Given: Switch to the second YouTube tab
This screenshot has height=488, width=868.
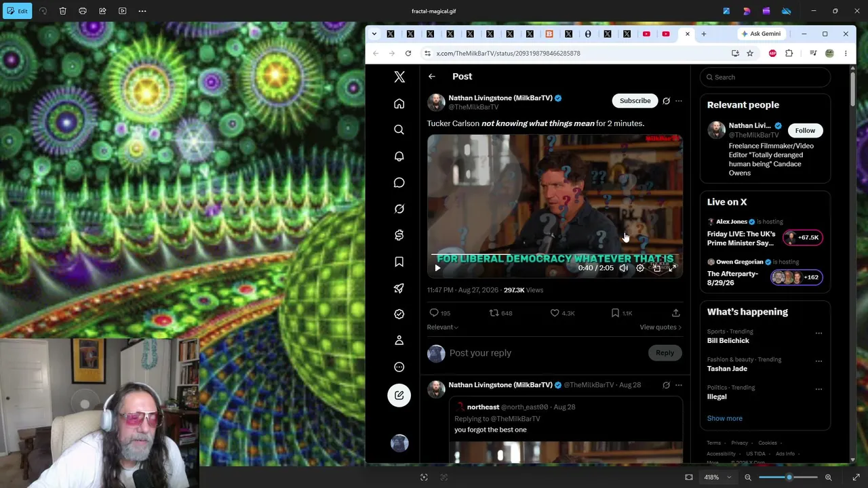Looking at the screenshot, I should coord(666,34).
